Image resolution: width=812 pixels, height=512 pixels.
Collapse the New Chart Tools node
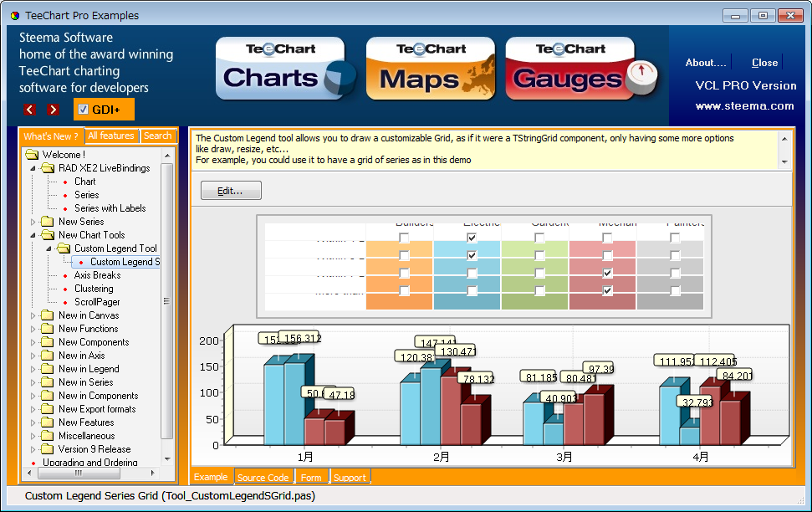(33, 235)
